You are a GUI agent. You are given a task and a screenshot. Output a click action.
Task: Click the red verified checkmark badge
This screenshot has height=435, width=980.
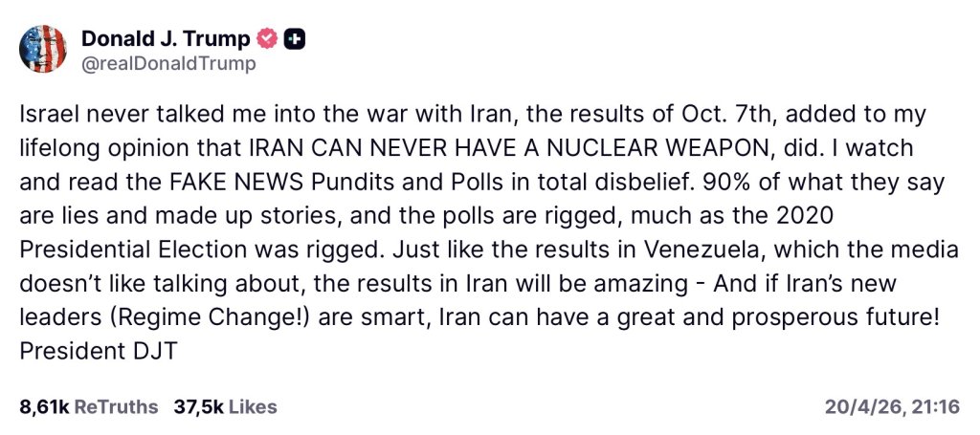click(x=268, y=38)
